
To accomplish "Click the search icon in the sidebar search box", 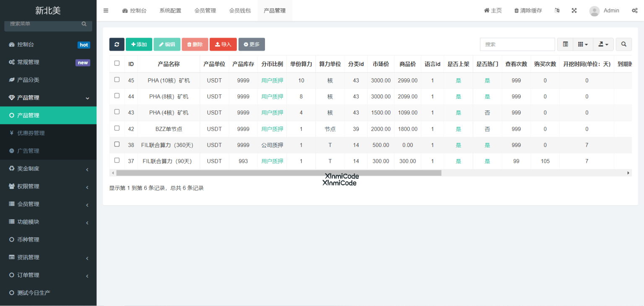I will [x=84, y=23].
